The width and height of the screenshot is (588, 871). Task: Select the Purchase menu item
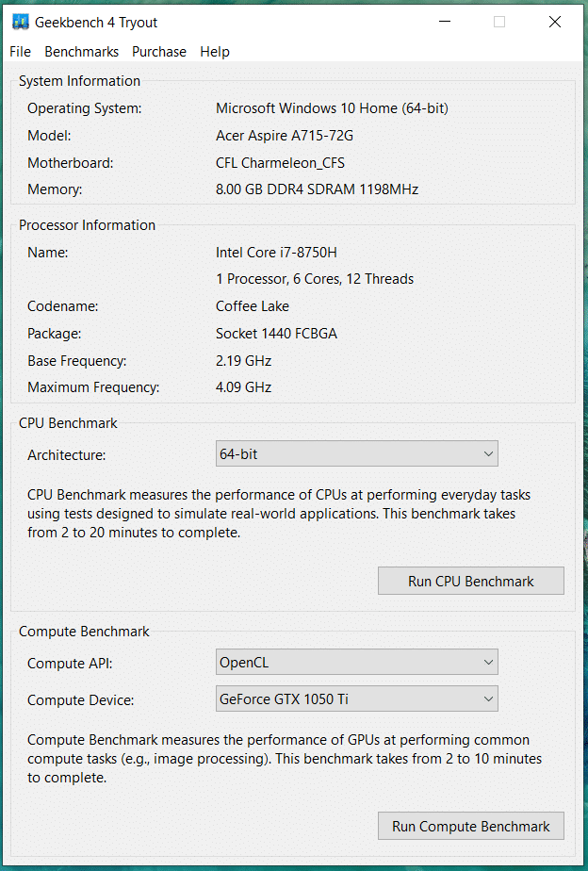[158, 52]
